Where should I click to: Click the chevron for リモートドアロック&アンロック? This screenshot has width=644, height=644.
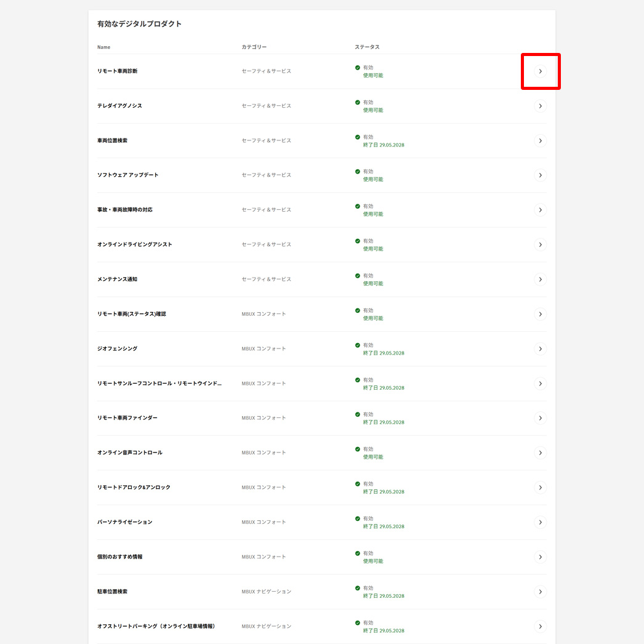[540, 487]
